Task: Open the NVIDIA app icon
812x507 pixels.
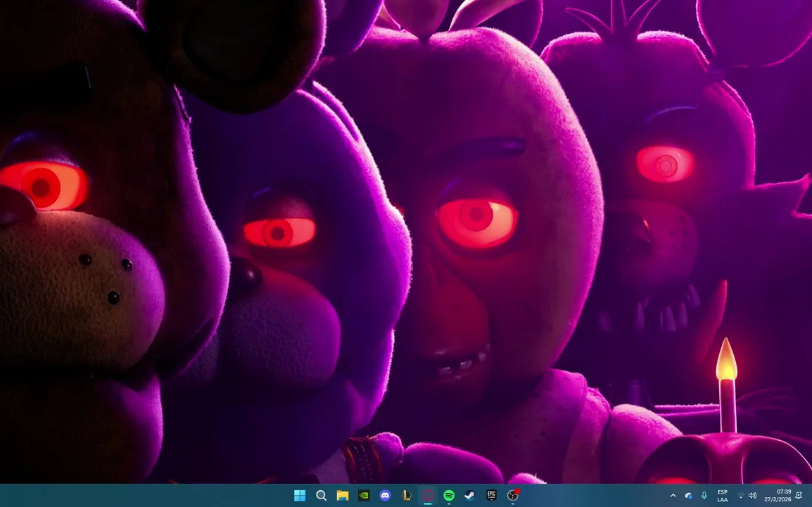Action: point(364,496)
